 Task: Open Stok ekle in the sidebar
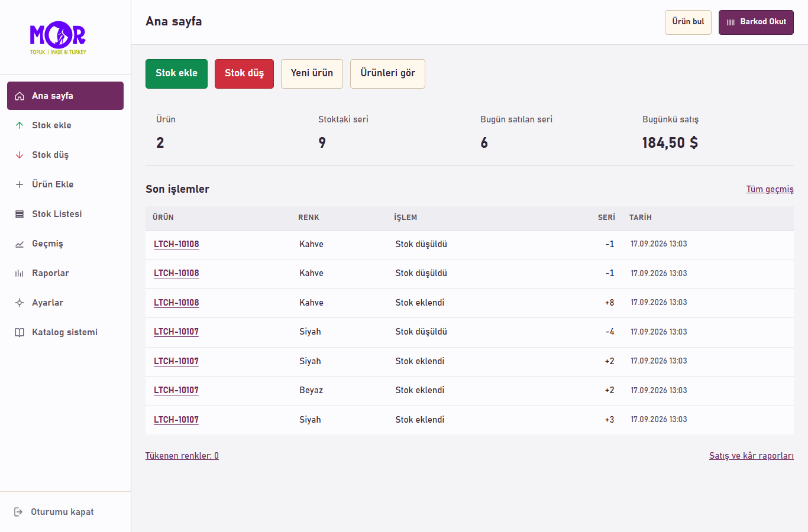click(x=65, y=125)
